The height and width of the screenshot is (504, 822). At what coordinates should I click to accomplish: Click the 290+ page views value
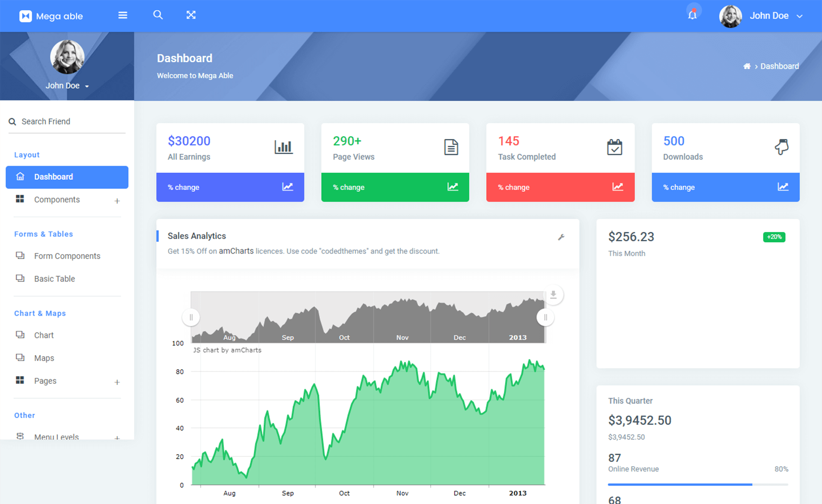(x=347, y=141)
